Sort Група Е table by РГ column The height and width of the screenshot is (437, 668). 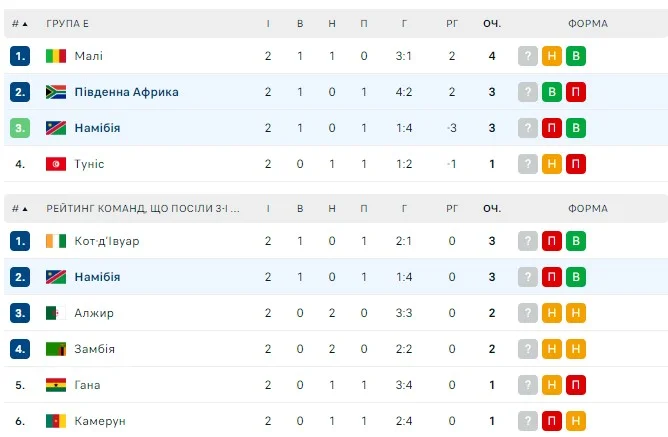(452, 22)
